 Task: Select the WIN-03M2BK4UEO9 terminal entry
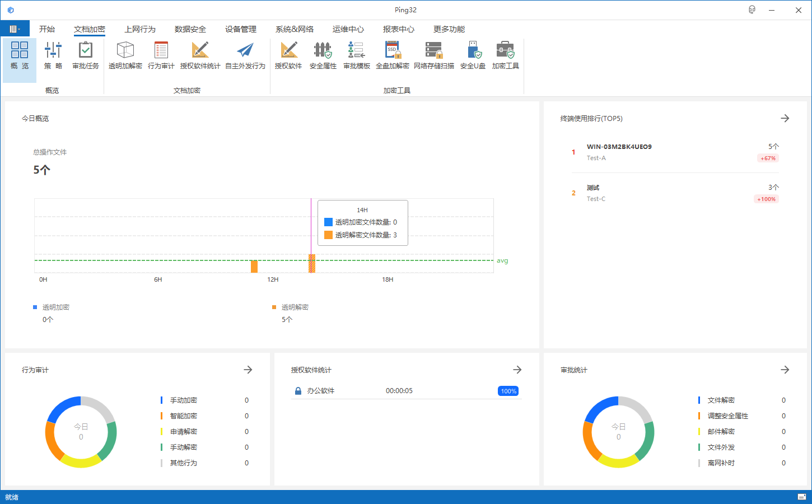pyautogui.click(x=675, y=152)
